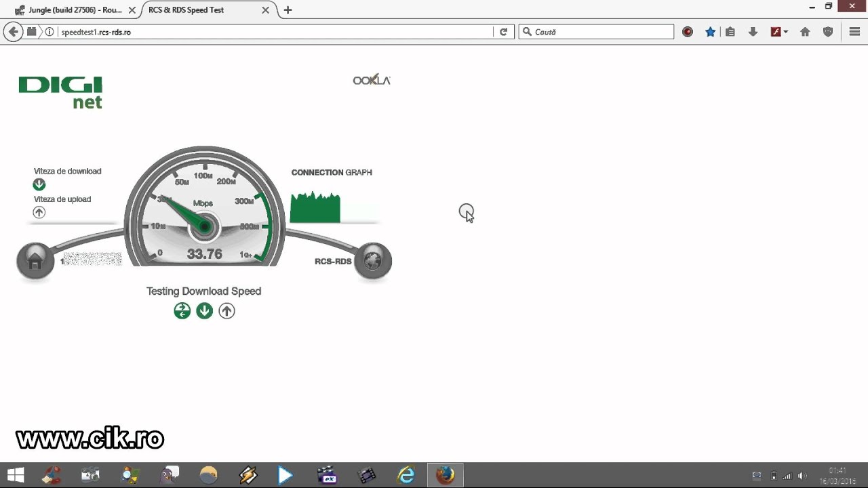This screenshot has height=488, width=868.
Task: Click the taskbar clock and date
Action: point(837,475)
